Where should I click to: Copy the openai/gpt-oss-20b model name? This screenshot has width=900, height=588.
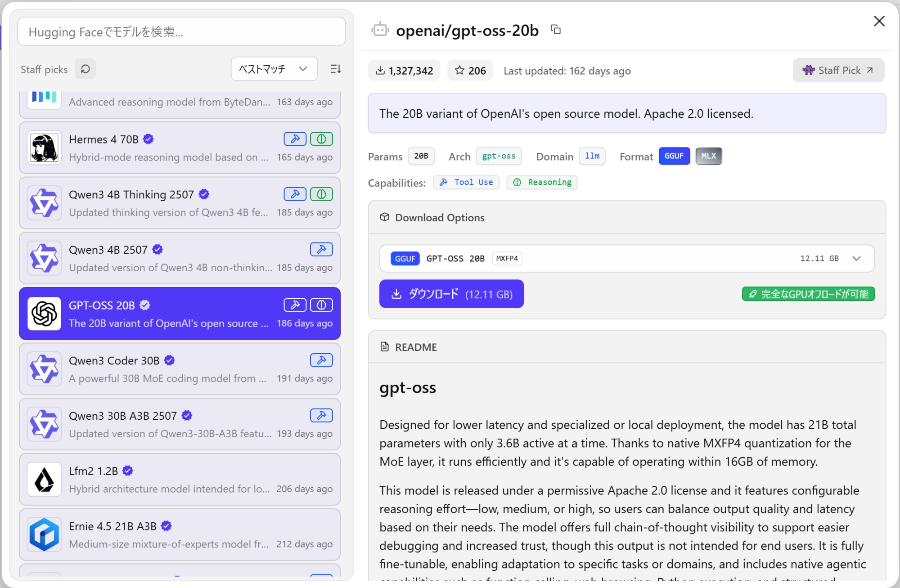pyautogui.click(x=556, y=30)
